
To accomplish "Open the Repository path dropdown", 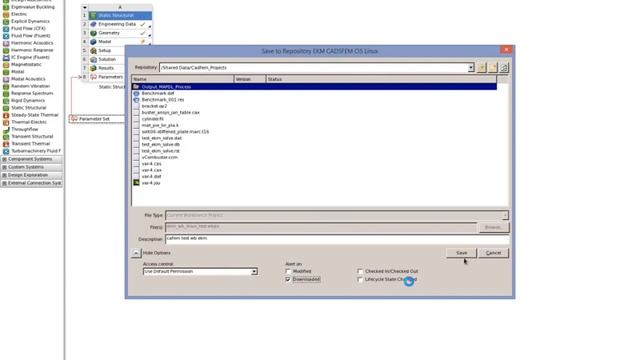I will point(471,68).
